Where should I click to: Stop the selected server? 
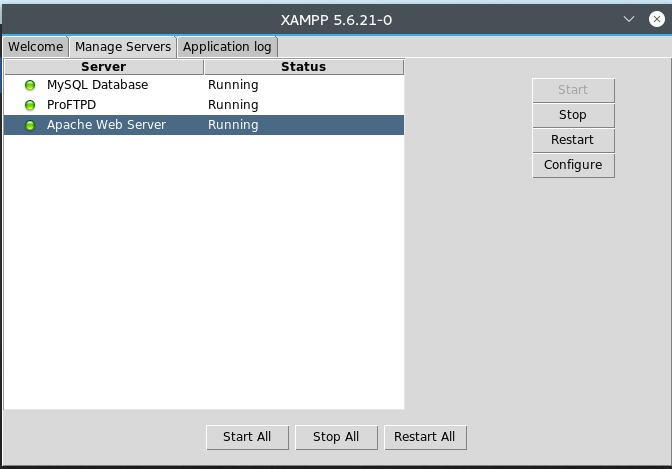click(573, 115)
